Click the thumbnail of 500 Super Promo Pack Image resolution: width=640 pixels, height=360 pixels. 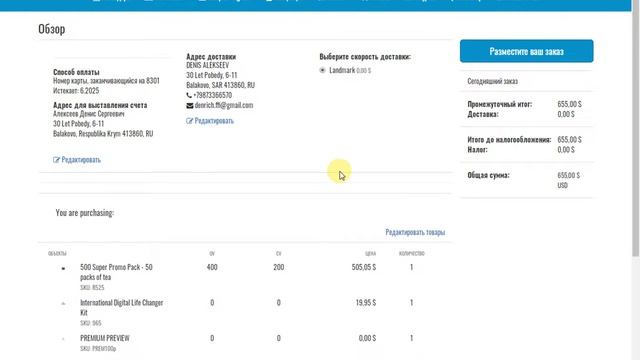coord(63,268)
